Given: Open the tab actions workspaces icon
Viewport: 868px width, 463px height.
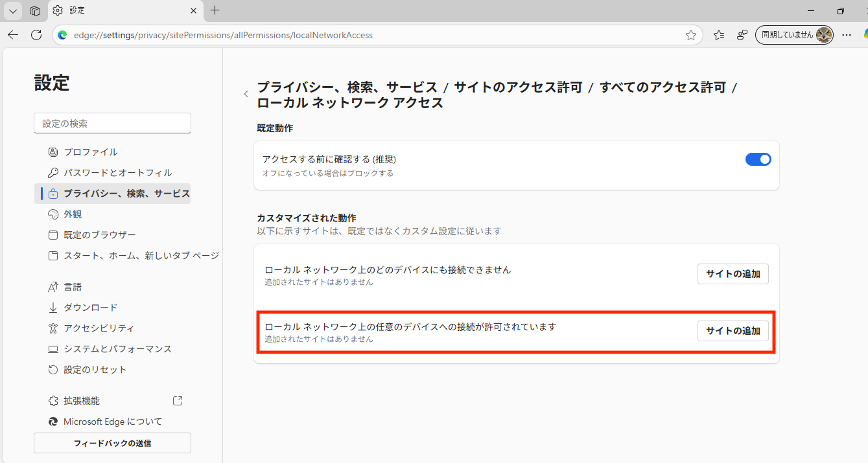Looking at the screenshot, I should (x=35, y=10).
